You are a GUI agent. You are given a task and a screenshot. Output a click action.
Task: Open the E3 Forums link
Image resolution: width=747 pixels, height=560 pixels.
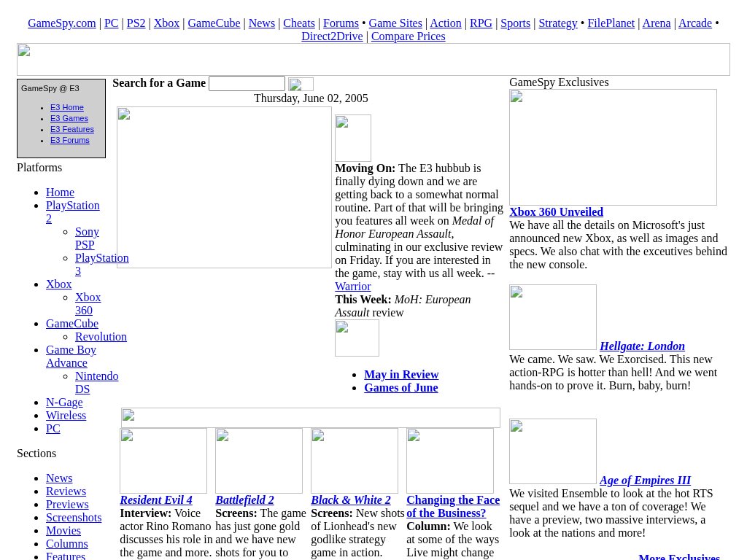[69, 140]
